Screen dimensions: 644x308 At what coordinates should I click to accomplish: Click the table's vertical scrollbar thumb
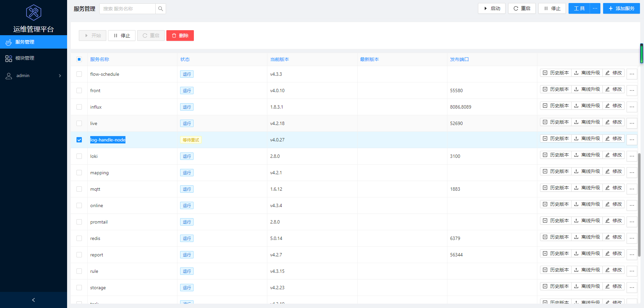639,204
